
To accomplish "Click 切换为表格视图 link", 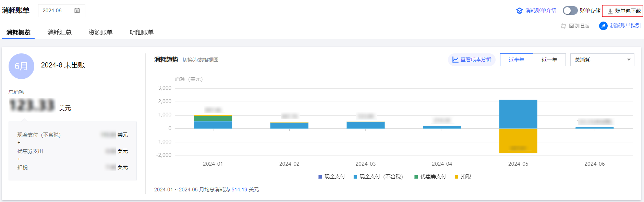I will (x=200, y=60).
